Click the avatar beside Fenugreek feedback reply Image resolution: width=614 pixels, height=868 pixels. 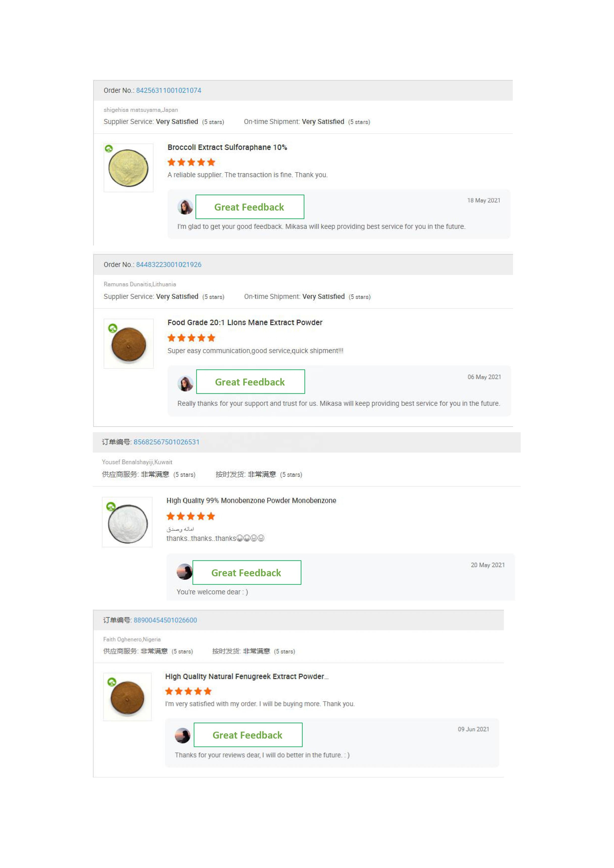182,735
